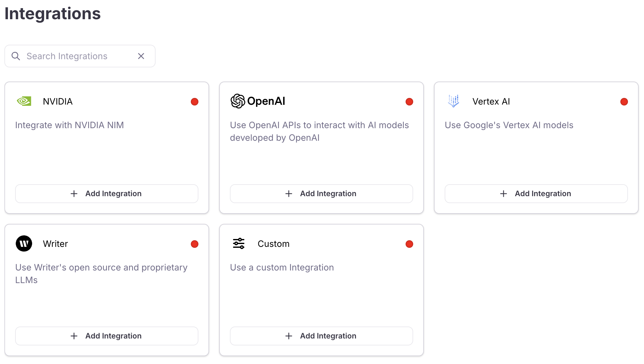The height and width of the screenshot is (364, 644).
Task: Click the OpenAI card description text
Action: pos(319,131)
